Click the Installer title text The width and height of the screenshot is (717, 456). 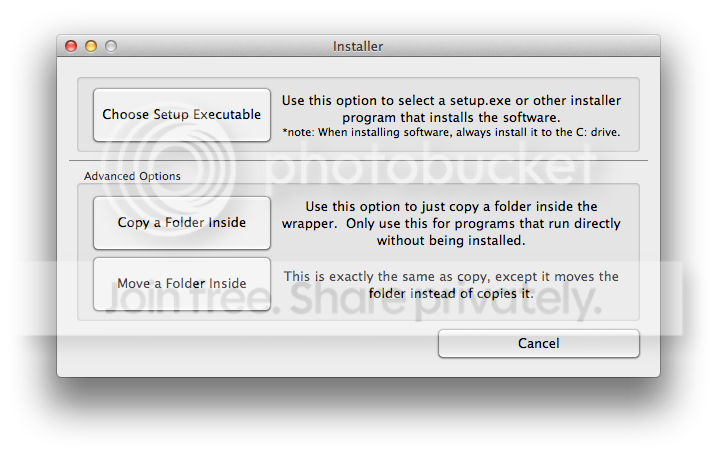pyautogui.click(x=358, y=47)
